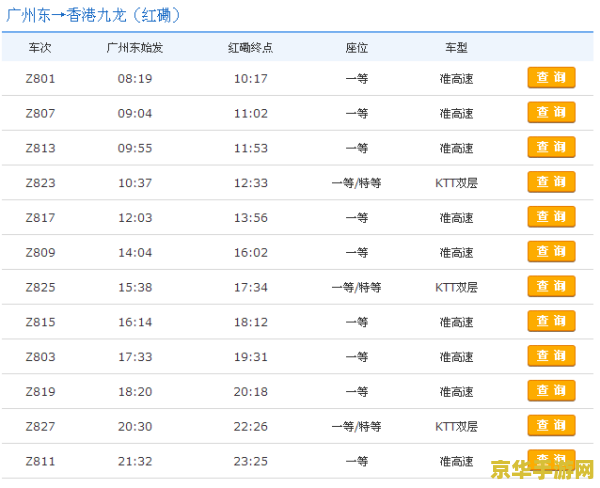Click 准高速 train type for Z801
Image resolution: width=600 pixels, height=488 pixels.
point(456,79)
